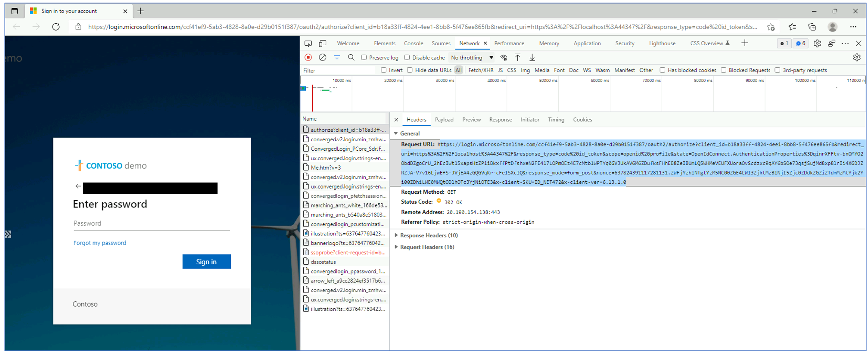Enable Disable cache checkbox
The width and height of the screenshot is (868, 353).
[407, 57]
